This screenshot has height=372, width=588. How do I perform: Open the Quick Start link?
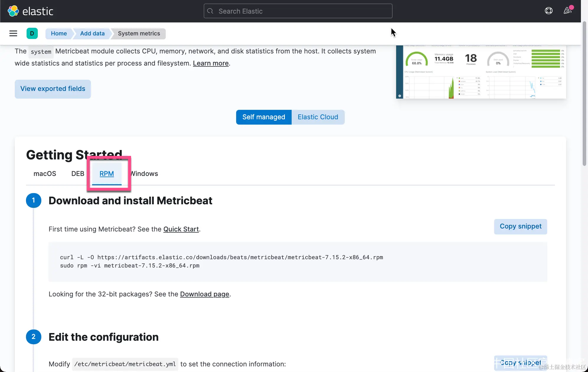(x=181, y=229)
